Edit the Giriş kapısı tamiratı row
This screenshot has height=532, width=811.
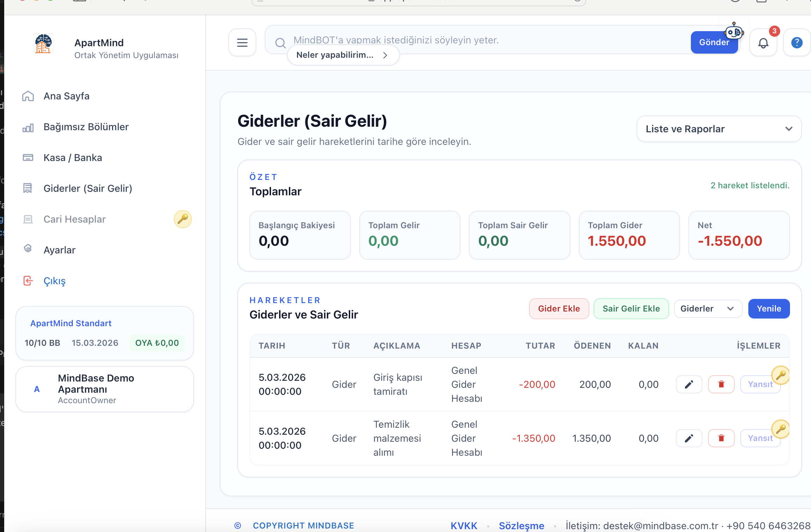pyautogui.click(x=688, y=384)
